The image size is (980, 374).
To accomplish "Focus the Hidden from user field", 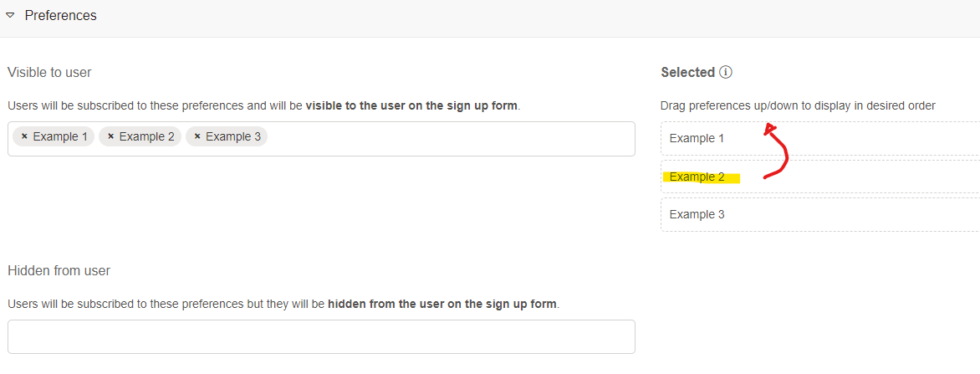I will pyautogui.click(x=321, y=336).
